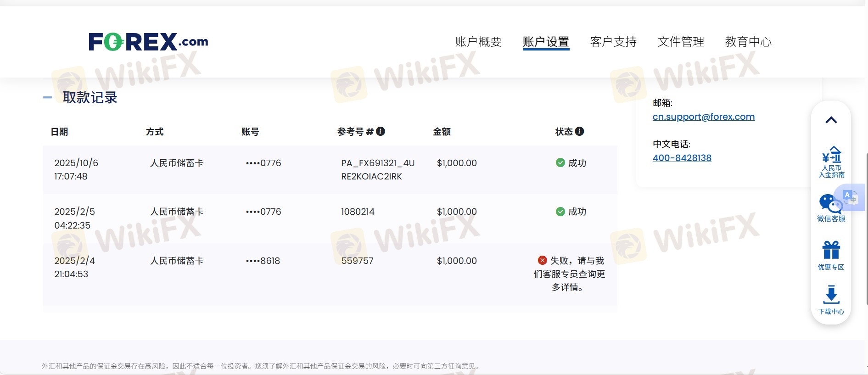Click account ••••8618
Viewport: 868px width, 375px height.
pos(263,261)
